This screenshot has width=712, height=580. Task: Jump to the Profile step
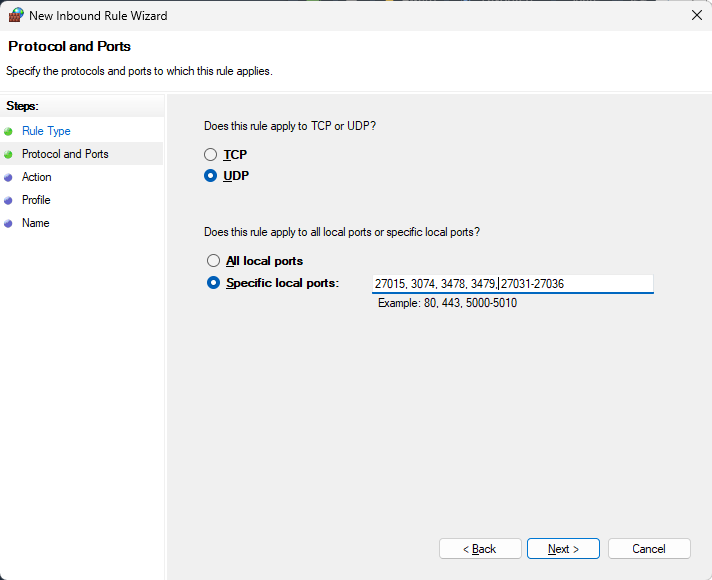point(36,200)
